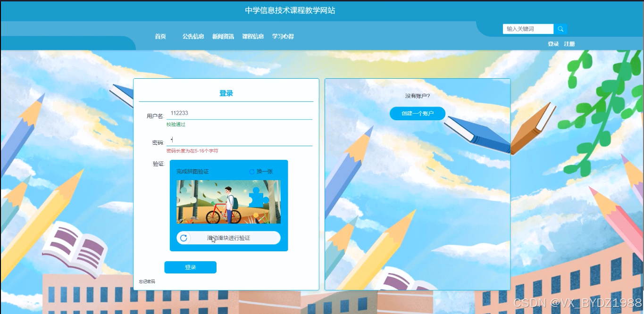Open the 首页 navigation menu item
Screen dimensions: 644x314
[x=160, y=35]
